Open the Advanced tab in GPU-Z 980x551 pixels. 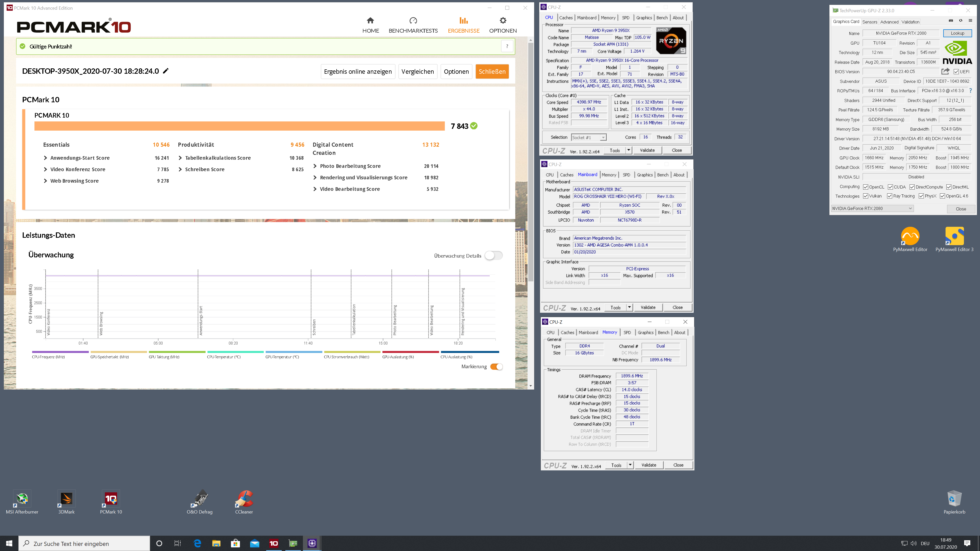(889, 22)
